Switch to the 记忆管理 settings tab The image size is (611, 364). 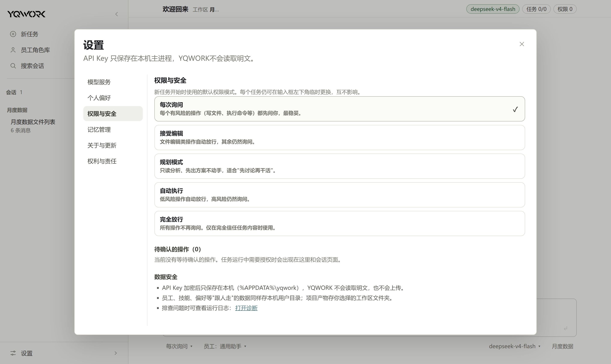click(113, 129)
